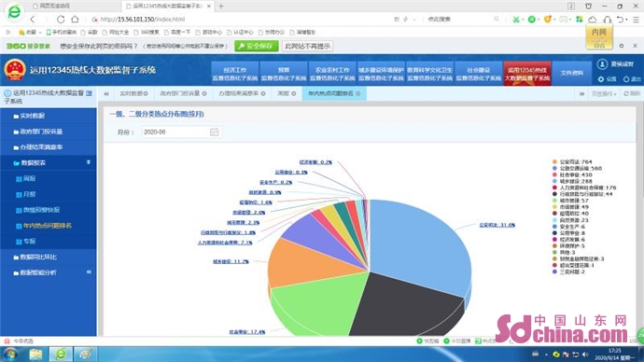Switch to the 政府部门投诉量 tab
The width and height of the screenshot is (644, 362).
[183, 93]
